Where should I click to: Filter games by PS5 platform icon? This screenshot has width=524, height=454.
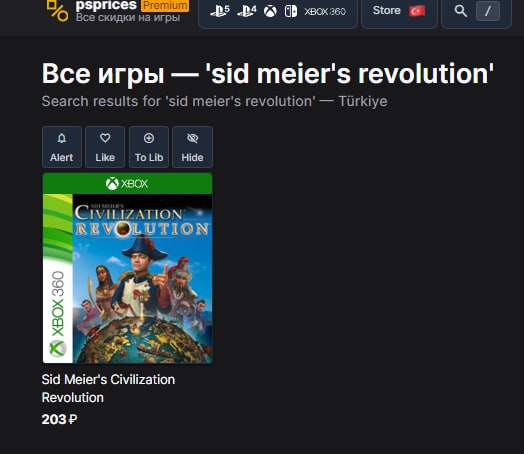(220, 11)
